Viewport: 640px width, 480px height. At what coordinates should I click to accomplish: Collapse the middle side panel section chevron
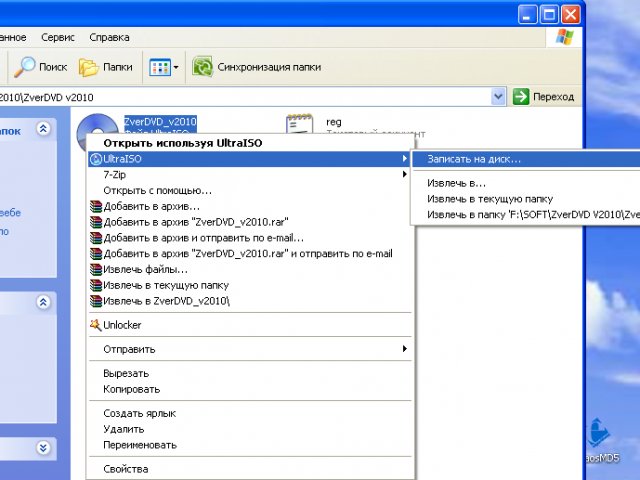(x=43, y=302)
